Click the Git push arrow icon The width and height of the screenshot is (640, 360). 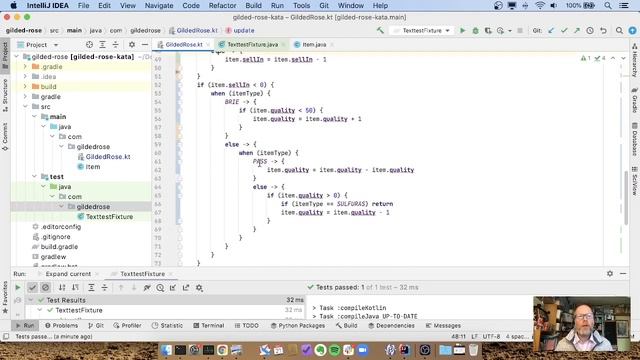(x=577, y=31)
